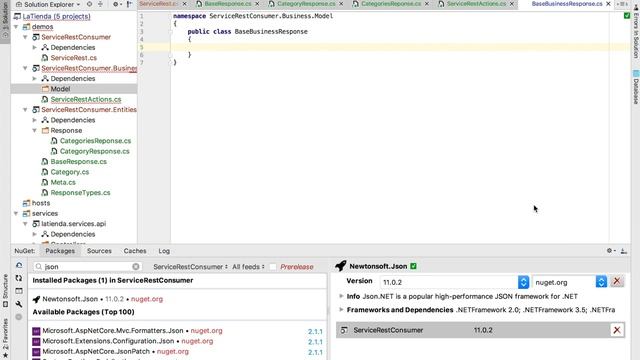Click the NuGet restore packages icon
The width and height of the screenshot is (640, 360).
click(19, 265)
